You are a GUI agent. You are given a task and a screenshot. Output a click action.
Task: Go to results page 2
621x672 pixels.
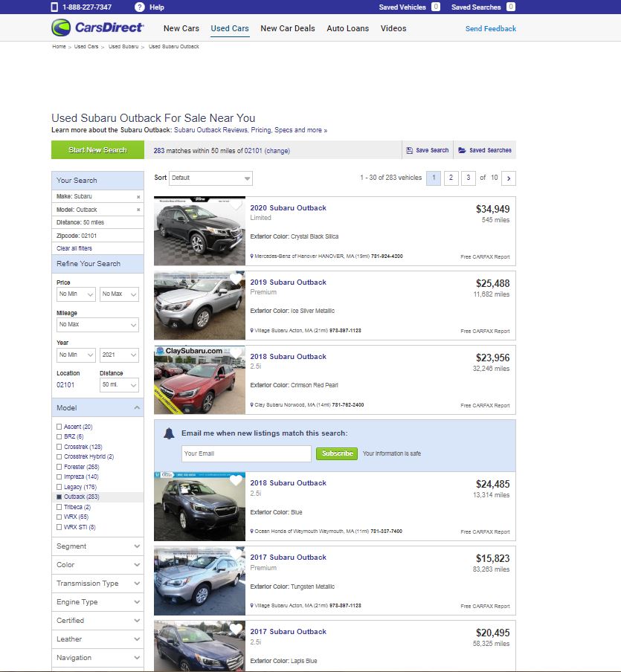tap(451, 178)
